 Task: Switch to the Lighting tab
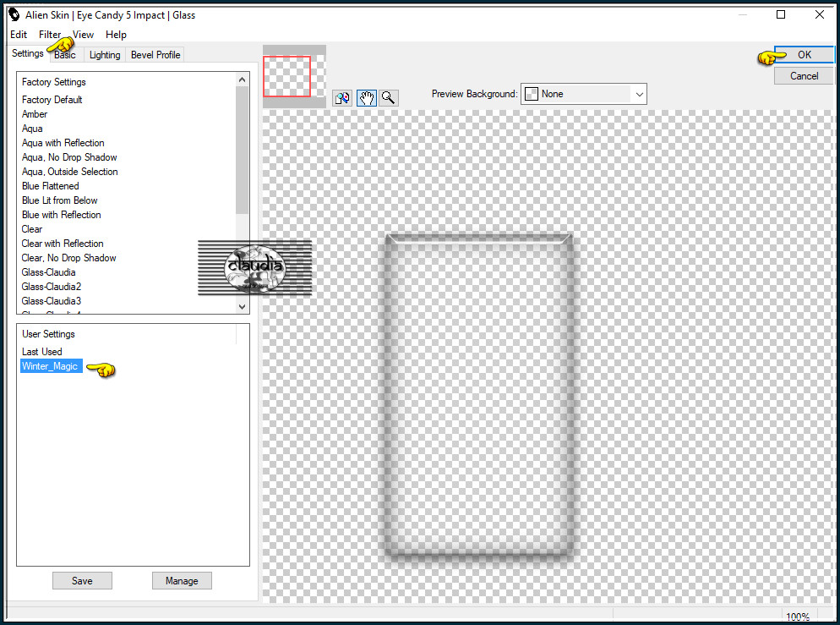[x=105, y=55]
